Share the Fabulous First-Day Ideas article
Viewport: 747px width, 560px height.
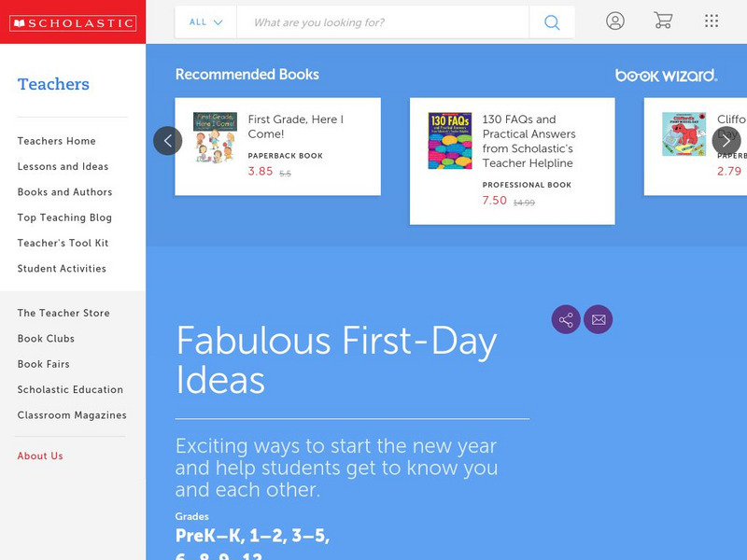(566, 318)
